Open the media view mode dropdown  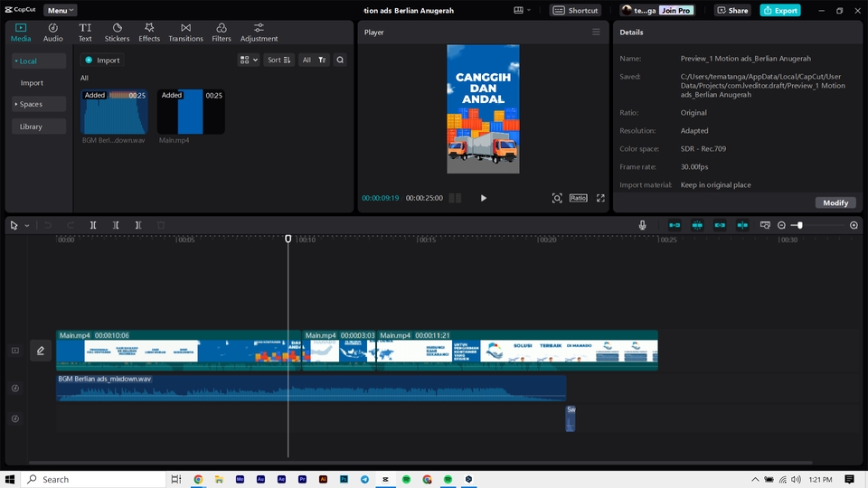[248, 60]
